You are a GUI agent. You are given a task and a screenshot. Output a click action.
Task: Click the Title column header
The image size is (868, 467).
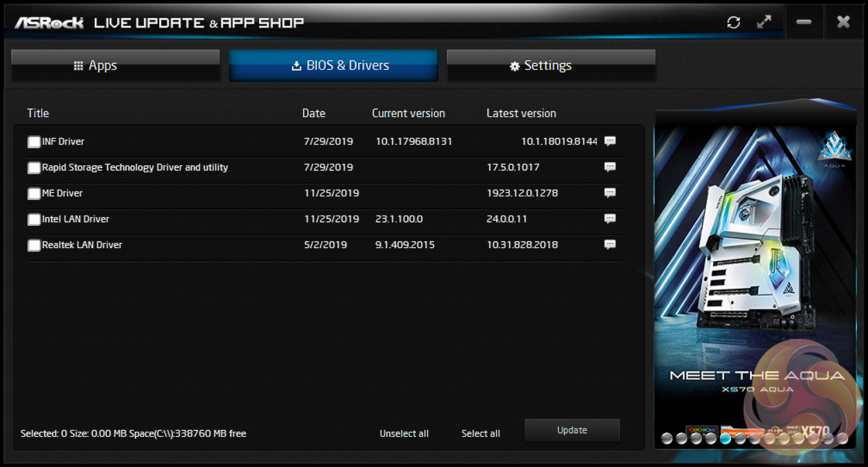point(38,113)
